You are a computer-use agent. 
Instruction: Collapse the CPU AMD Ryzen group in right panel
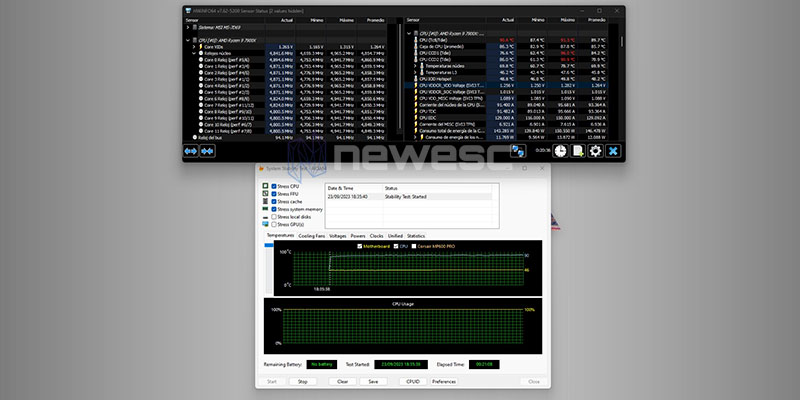tap(409, 33)
